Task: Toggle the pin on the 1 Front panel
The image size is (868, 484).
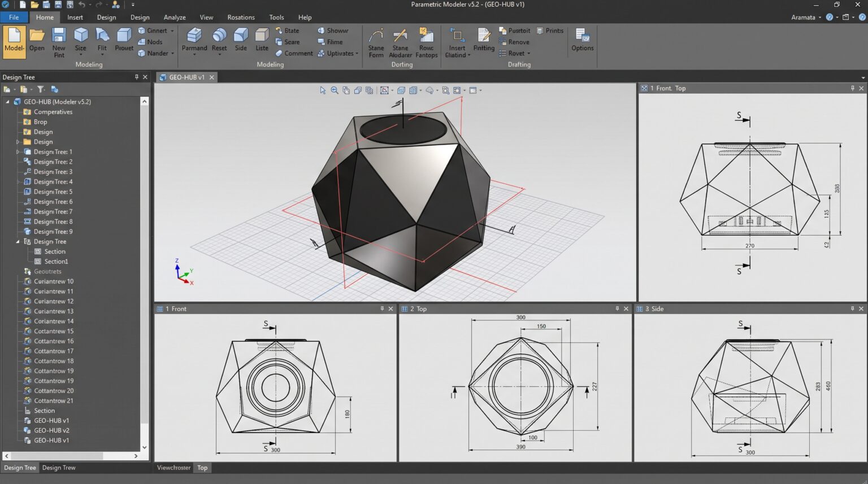Action: click(x=382, y=308)
